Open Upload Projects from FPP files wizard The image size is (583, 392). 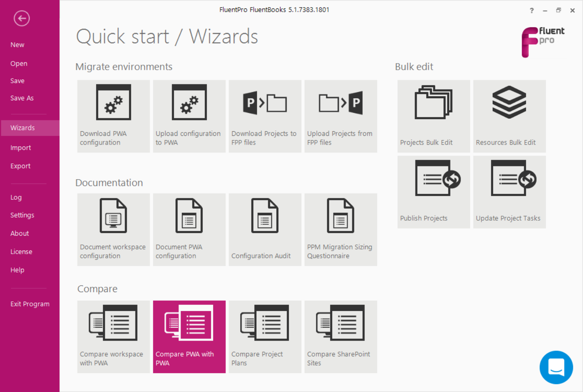point(341,116)
